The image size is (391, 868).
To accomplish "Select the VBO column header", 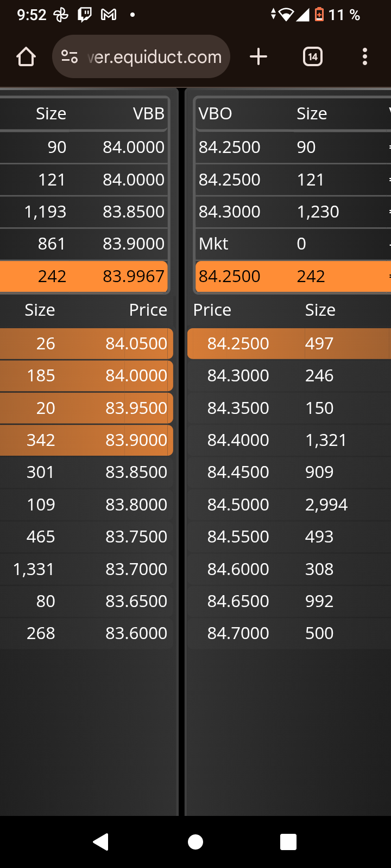I will [x=216, y=113].
